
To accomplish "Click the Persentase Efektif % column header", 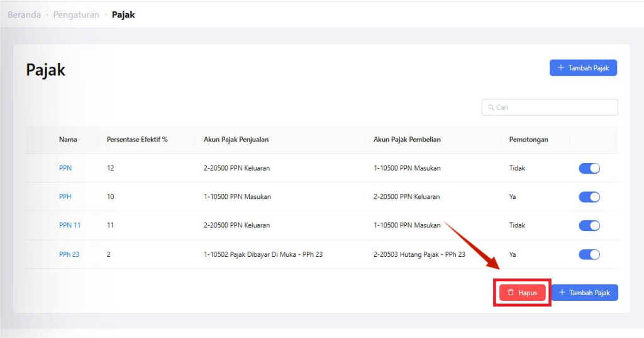I will point(137,139).
